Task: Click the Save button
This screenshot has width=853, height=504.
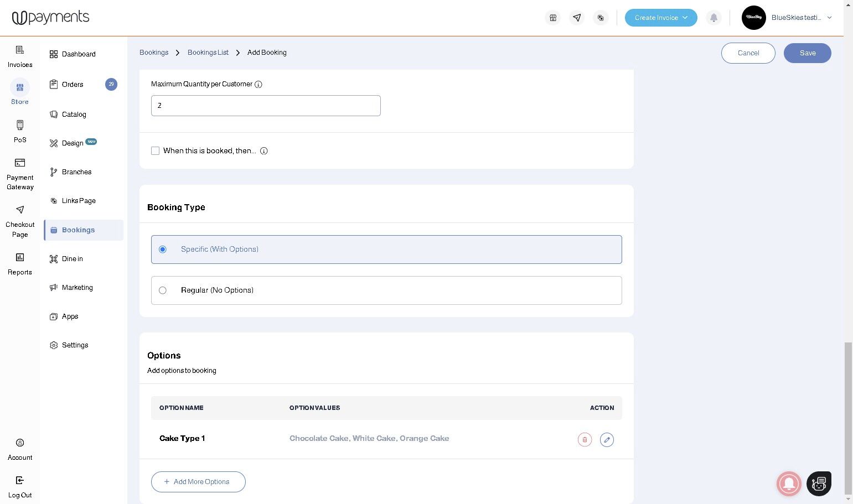Action: click(807, 53)
